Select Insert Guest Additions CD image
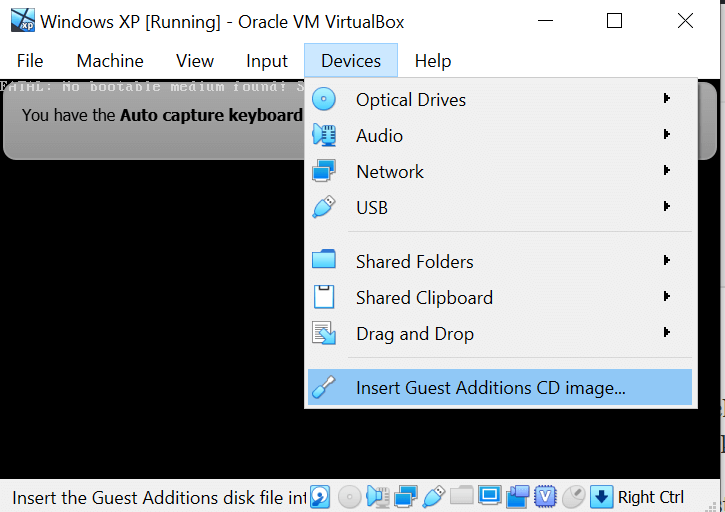Screen dimensions: 725x512 coord(490,388)
